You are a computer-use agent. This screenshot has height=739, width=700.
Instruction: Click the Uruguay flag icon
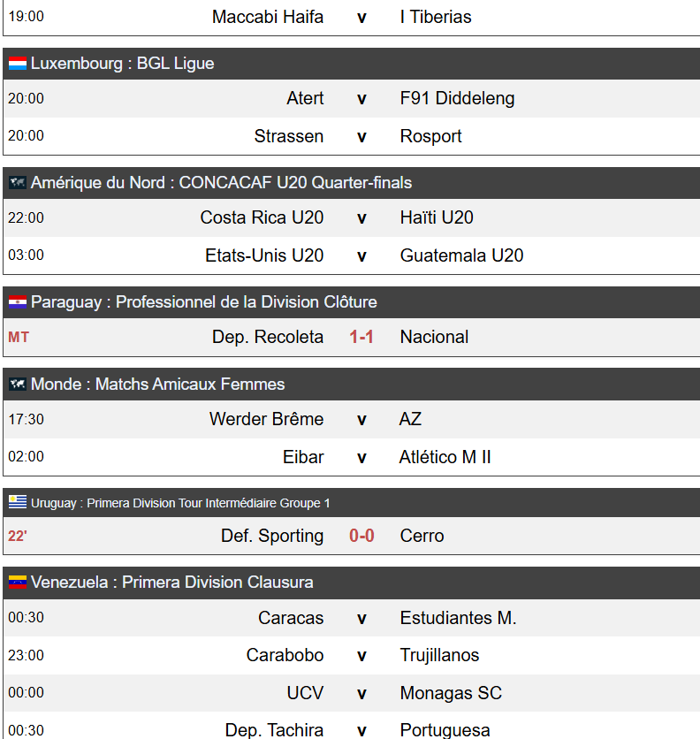[x=18, y=502]
